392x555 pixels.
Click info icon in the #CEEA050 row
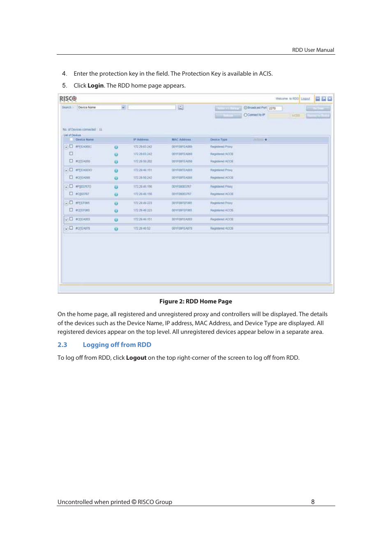(x=116, y=162)
